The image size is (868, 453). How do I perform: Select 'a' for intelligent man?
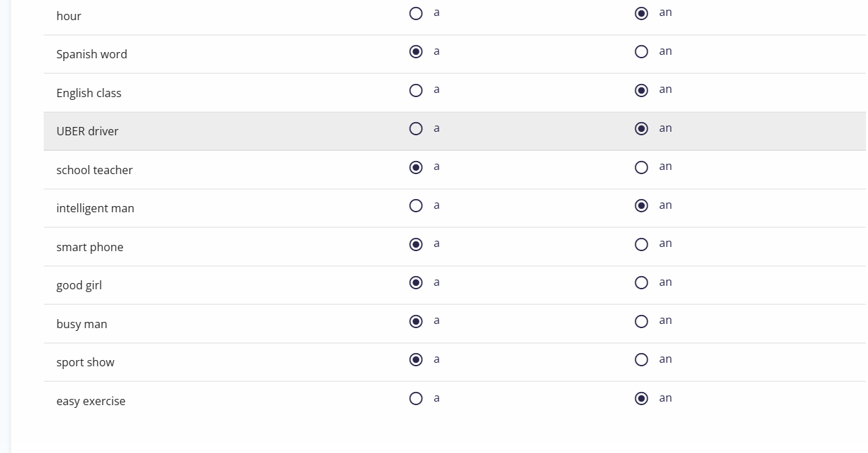tap(416, 206)
